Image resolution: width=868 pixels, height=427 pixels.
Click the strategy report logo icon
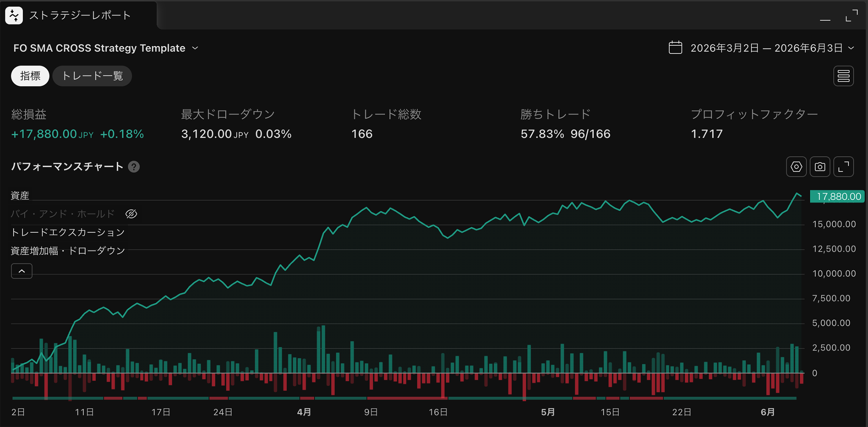coord(14,15)
